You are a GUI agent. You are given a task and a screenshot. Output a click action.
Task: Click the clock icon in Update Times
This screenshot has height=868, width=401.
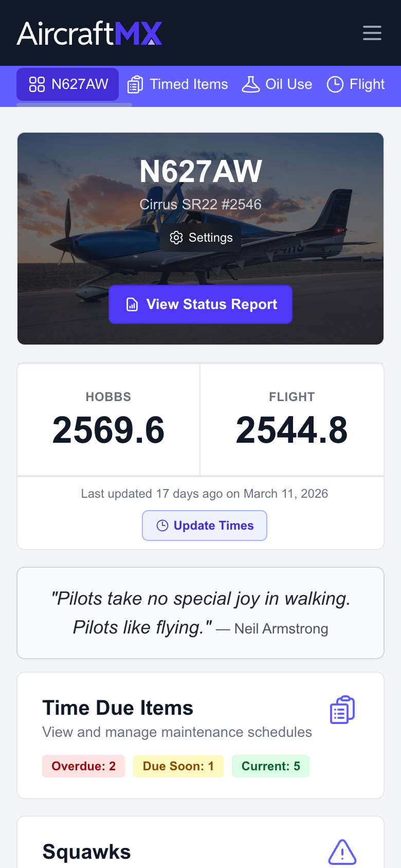click(x=162, y=526)
